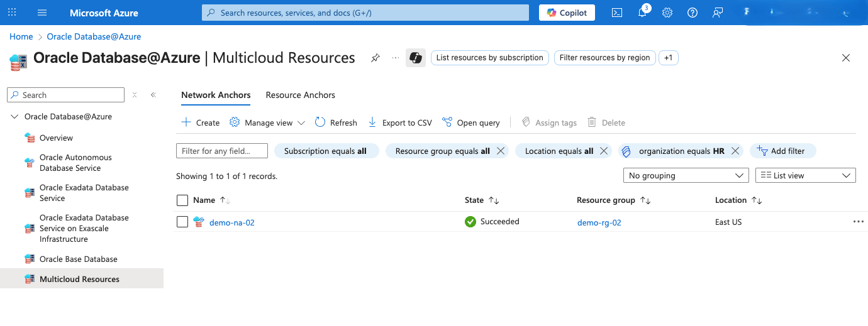Focus the Filter for any field box
The height and width of the screenshot is (326, 868).
coord(221,151)
